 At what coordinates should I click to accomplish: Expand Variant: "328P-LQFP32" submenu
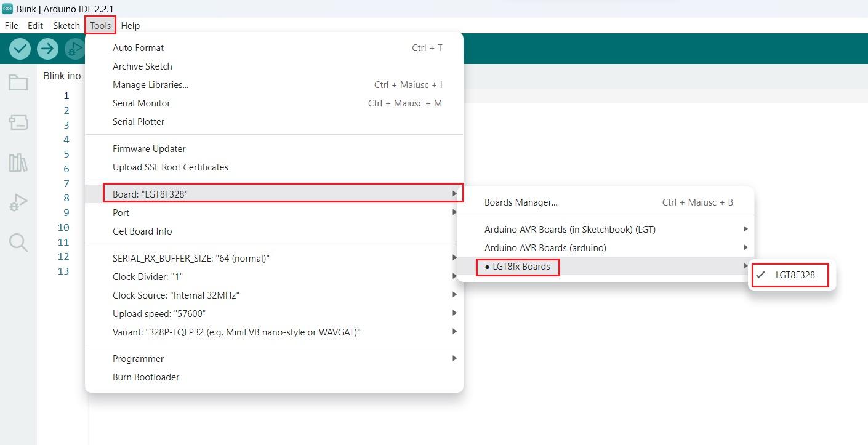click(x=274, y=332)
